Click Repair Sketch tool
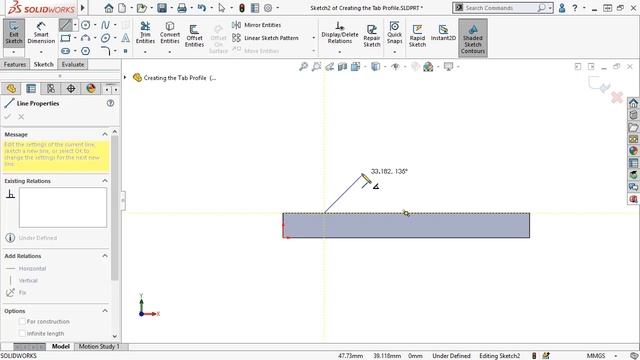The width and height of the screenshot is (640, 360). [x=372, y=35]
